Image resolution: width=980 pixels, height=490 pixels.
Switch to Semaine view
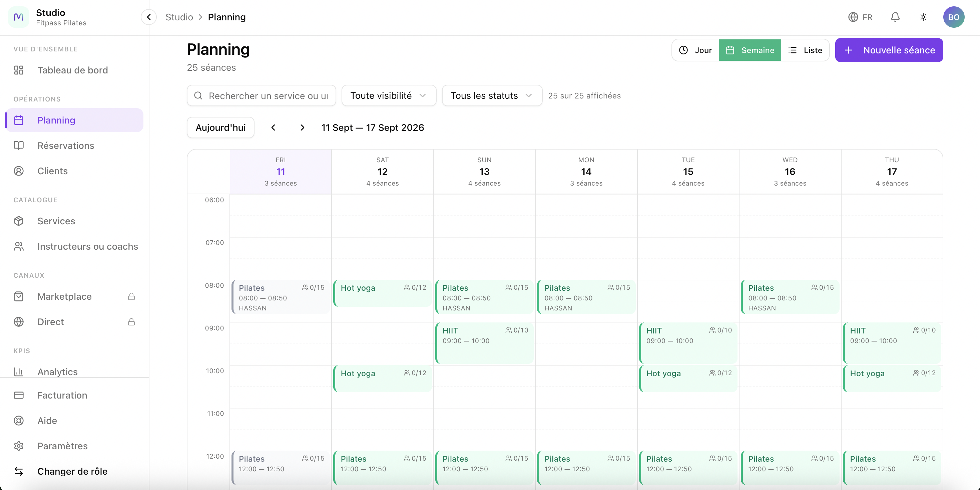(750, 50)
